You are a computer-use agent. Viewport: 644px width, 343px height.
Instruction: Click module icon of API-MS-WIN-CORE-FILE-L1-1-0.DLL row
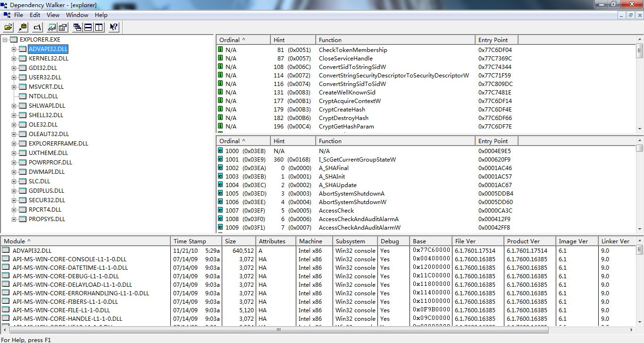tap(6, 310)
